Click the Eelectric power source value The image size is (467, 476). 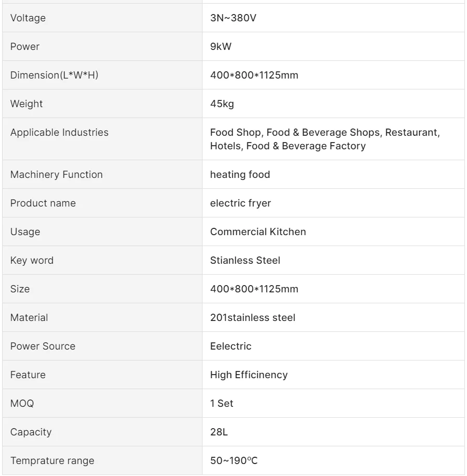click(x=231, y=346)
